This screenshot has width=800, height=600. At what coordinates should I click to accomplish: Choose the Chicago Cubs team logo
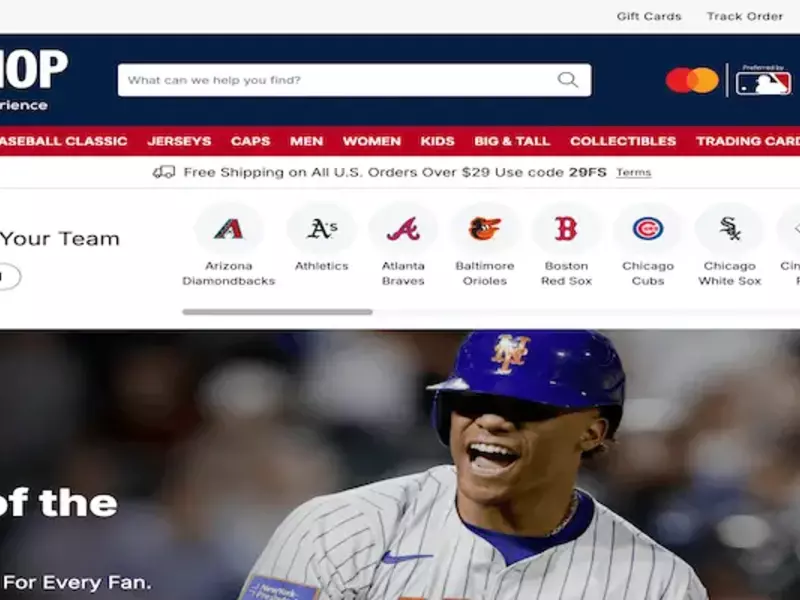click(x=648, y=229)
